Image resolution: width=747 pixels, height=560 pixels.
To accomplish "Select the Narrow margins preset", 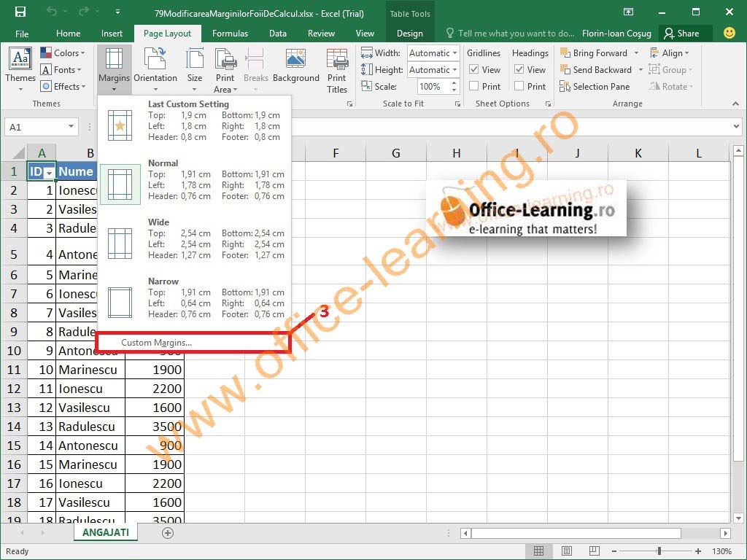I will point(194,302).
